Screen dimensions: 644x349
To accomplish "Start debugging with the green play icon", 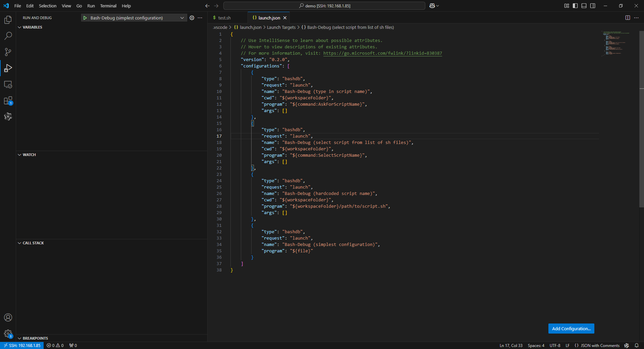I will click(x=85, y=18).
